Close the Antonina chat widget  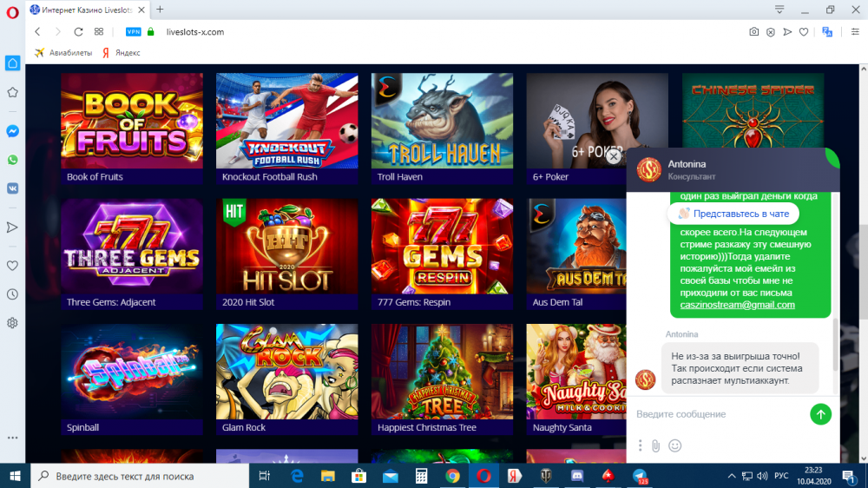point(614,157)
